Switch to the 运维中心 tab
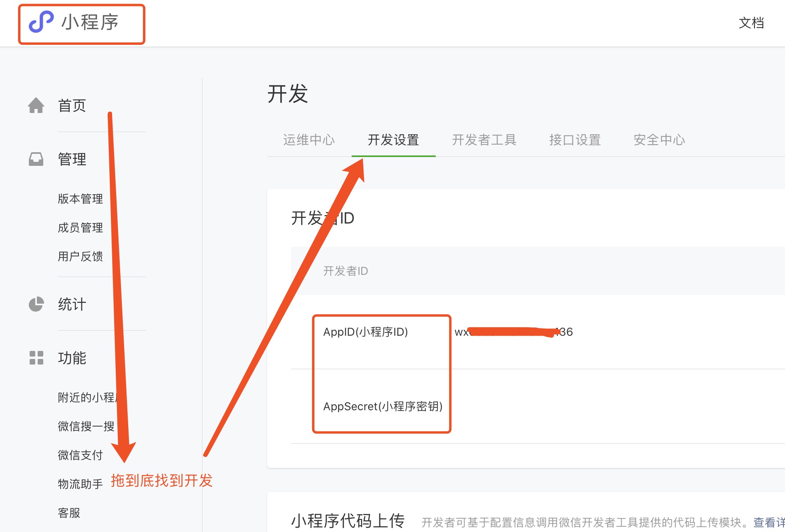The height and width of the screenshot is (532, 785). click(x=309, y=140)
